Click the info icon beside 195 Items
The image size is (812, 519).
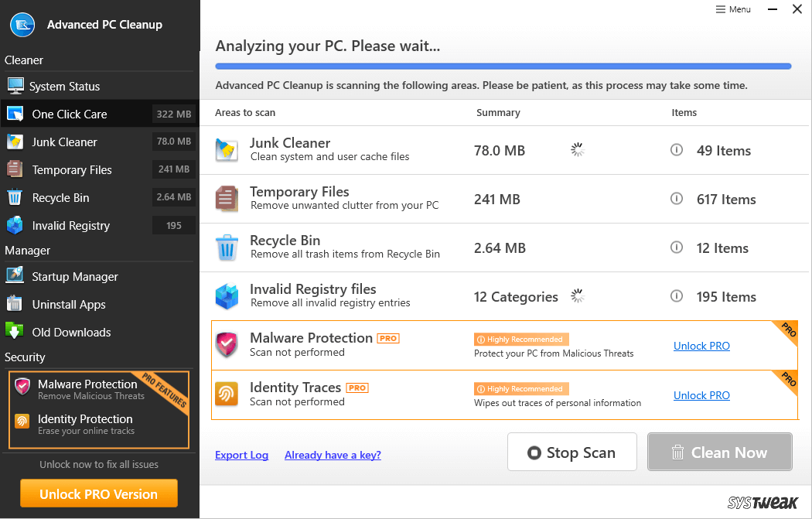tap(677, 296)
